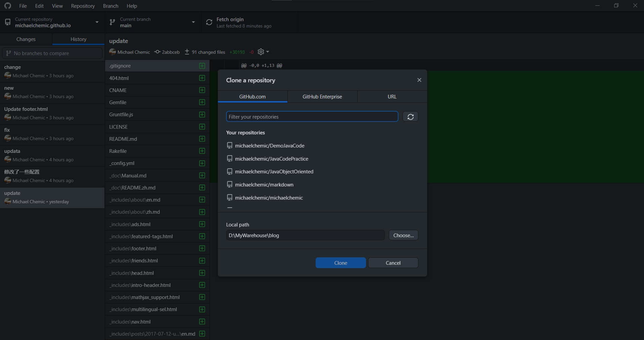Select the _includes\about\en.md file
Screen dimensions: 644x340
157,200
